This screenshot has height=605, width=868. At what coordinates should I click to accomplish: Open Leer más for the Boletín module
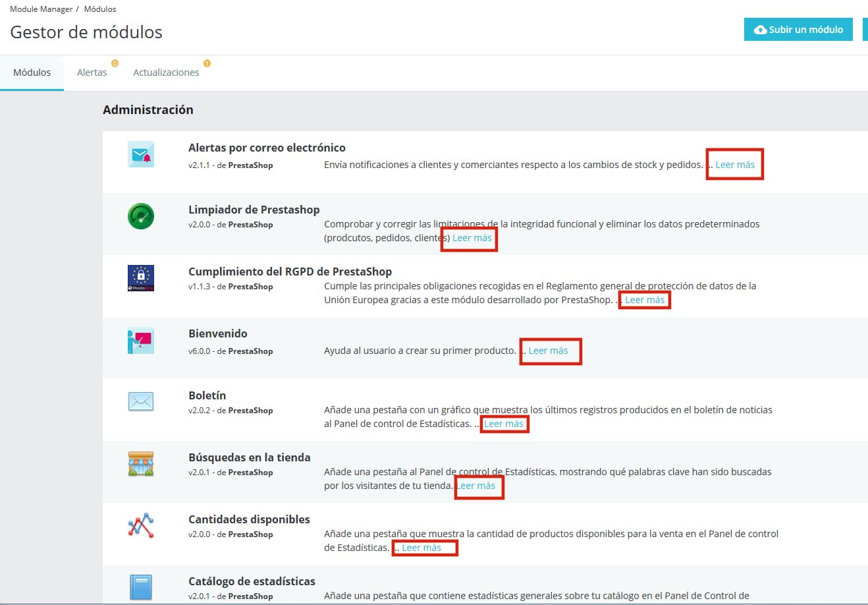pyautogui.click(x=504, y=424)
